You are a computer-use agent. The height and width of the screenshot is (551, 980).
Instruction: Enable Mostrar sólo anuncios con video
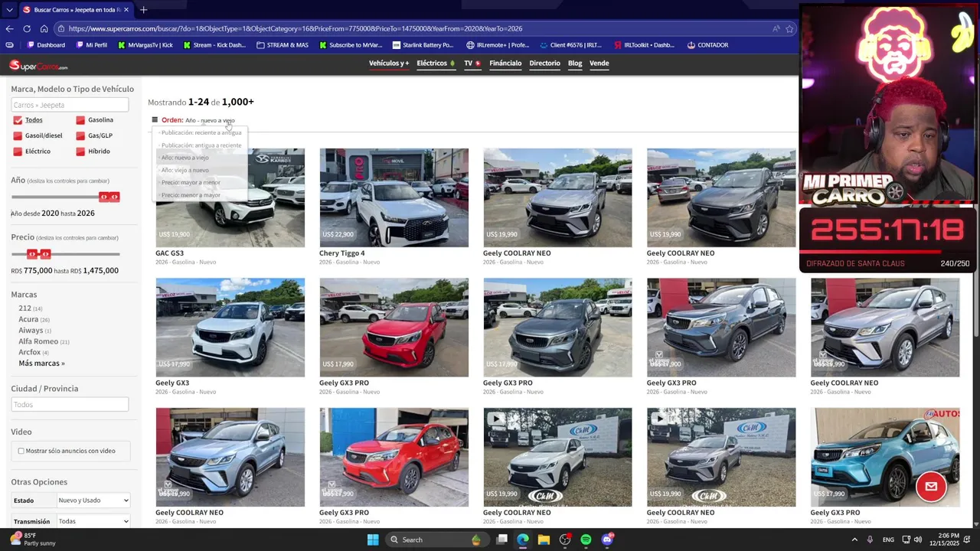(21, 451)
